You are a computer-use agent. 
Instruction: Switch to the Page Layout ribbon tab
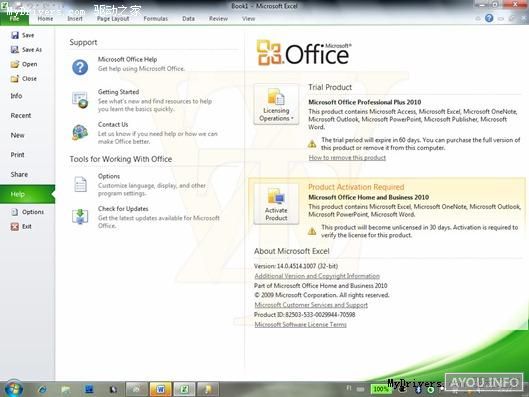coord(113,19)
